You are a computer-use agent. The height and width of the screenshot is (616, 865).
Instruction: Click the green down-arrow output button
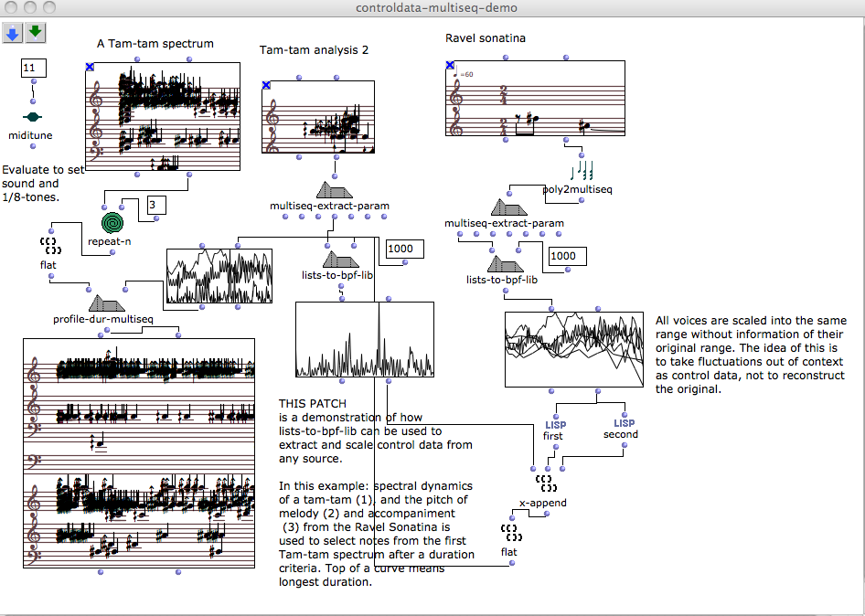(35, 34)
